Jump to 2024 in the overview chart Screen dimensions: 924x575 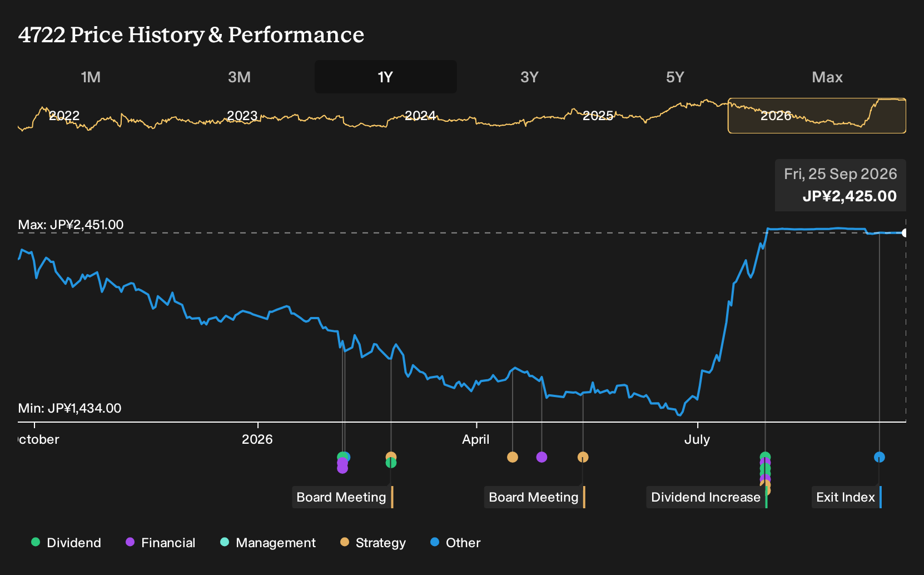click(x=420, y=116)
